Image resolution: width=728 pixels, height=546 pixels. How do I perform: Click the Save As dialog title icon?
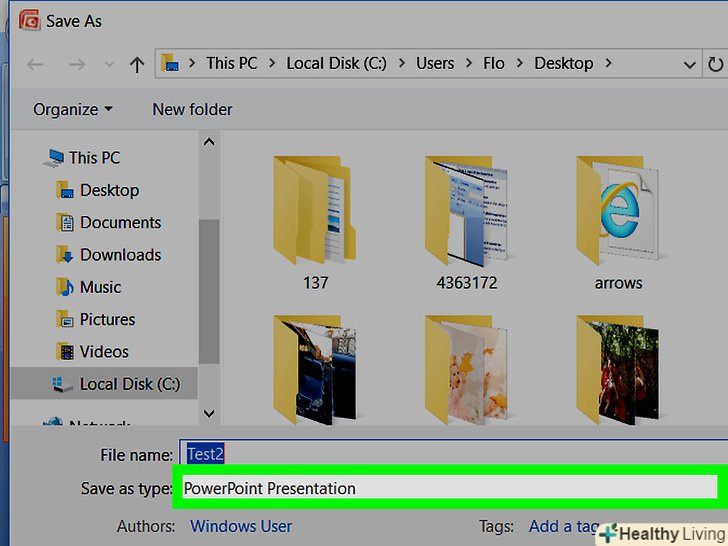[x=29, y=20]
